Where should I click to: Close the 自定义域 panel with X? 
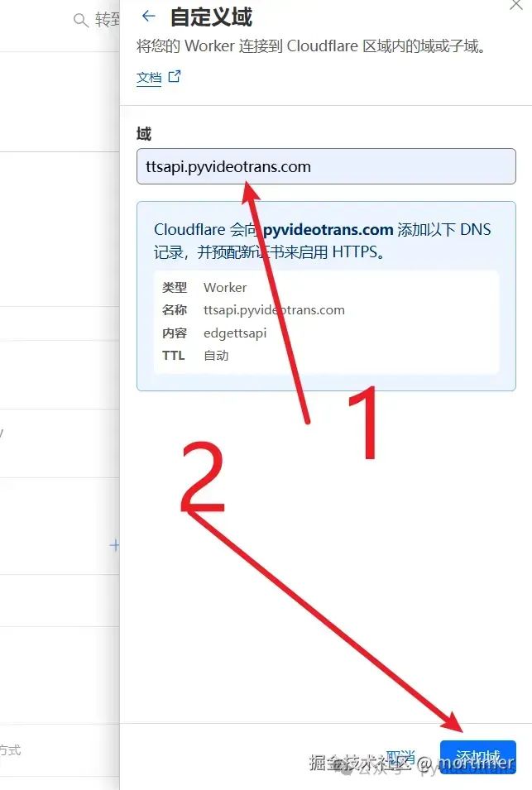(x=516, y=4)
